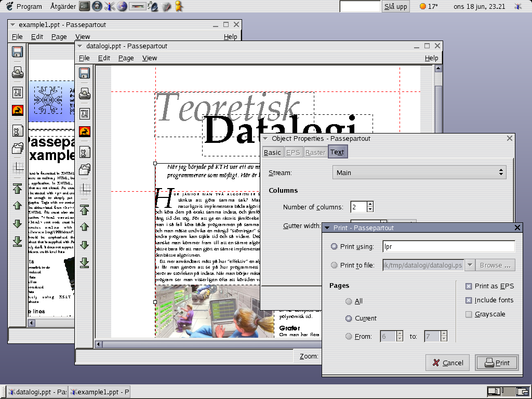The image size is (532, 399).
Task: Click the raise-to-top arrow in datalogi.ppt toolbar
Action: pos(84,210)
